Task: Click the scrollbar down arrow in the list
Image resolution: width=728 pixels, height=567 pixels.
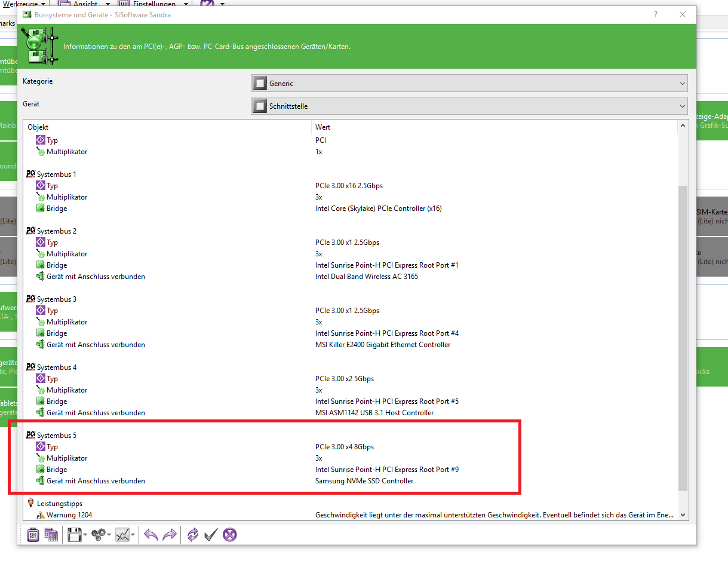Action: point(683,515)
